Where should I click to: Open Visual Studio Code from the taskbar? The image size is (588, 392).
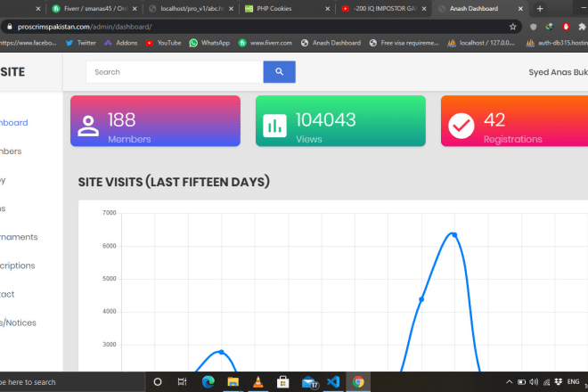[333, 382]
